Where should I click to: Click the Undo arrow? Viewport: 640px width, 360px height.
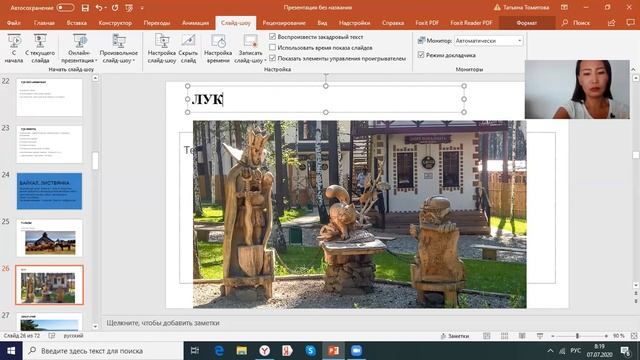tap(99, 8)
